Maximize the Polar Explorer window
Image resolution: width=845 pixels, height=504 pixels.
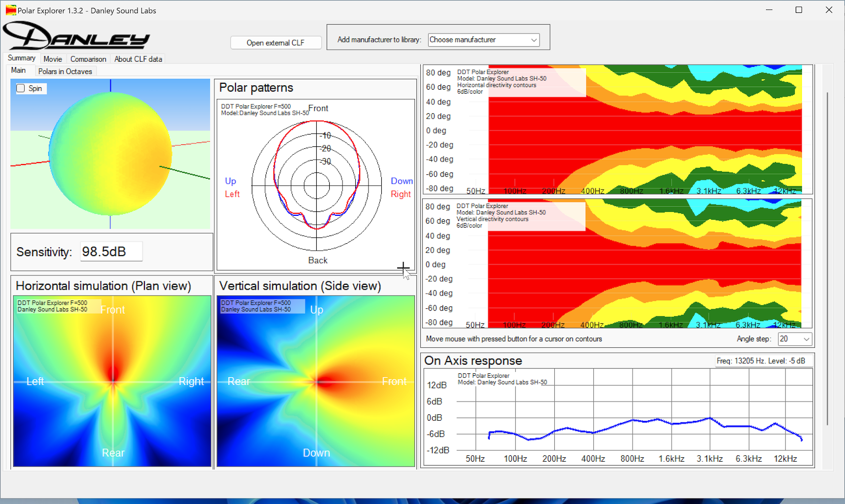pos(799,10)
